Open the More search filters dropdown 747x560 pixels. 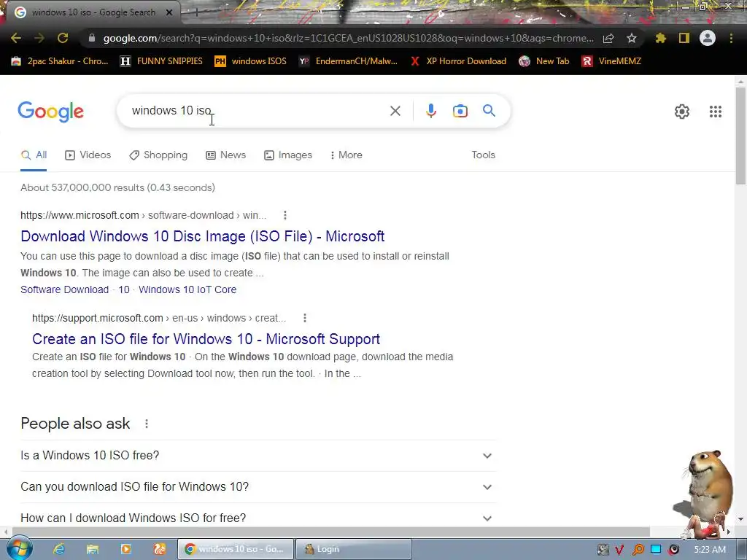(347, 155)
